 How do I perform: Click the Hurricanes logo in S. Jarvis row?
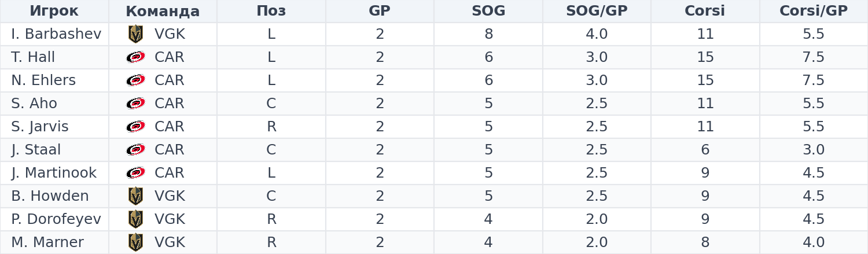point(135,127)
